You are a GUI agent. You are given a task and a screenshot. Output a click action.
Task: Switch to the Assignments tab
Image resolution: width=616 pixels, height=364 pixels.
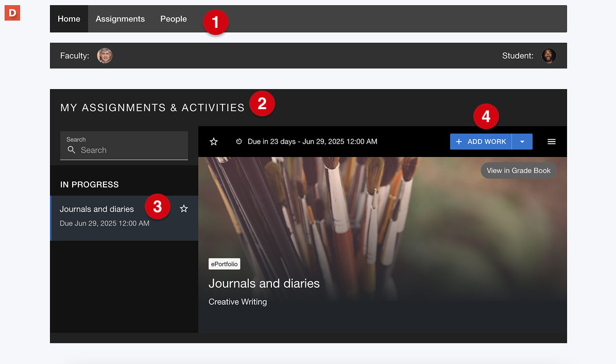pyautogui.click(x=120, y=19)
